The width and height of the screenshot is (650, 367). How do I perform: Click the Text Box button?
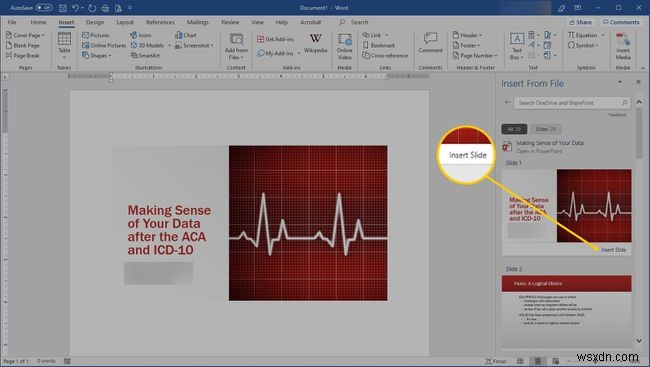coord(517,46)
